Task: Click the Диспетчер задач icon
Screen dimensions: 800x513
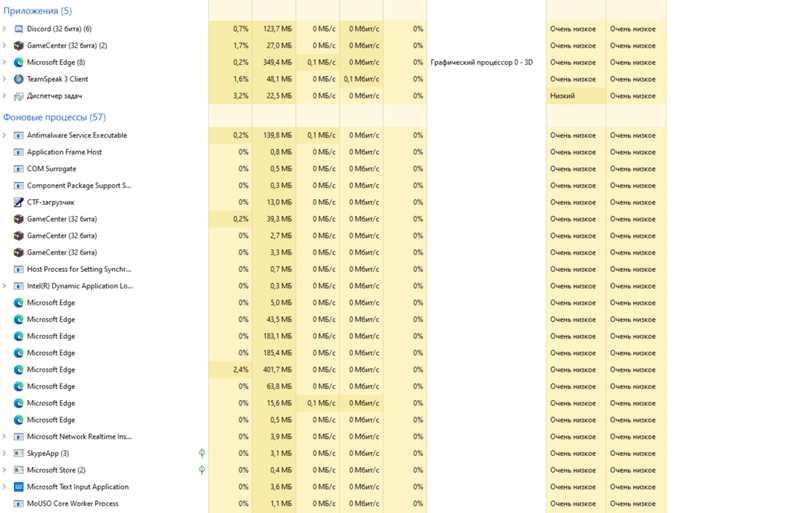Action: [x=18, y=96]
